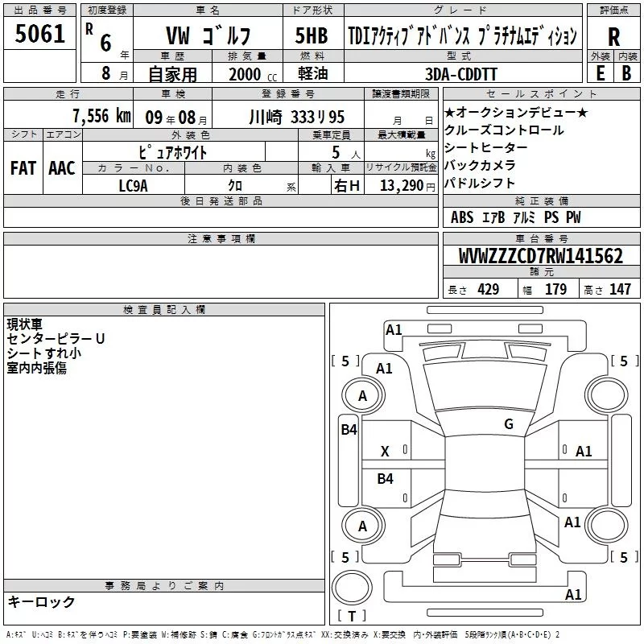Select air conditioner type AAC
Screen dimensions: 644x644
point(62,168)
